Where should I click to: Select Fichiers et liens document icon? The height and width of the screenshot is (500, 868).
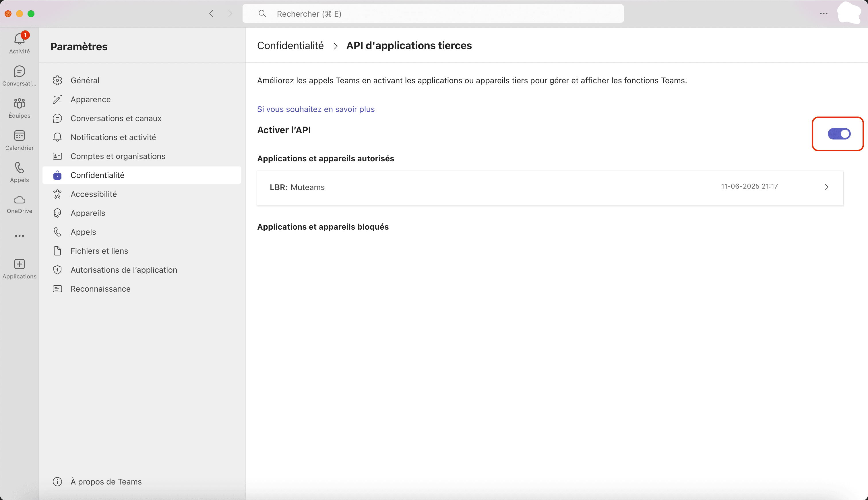(x=57, y=251)
